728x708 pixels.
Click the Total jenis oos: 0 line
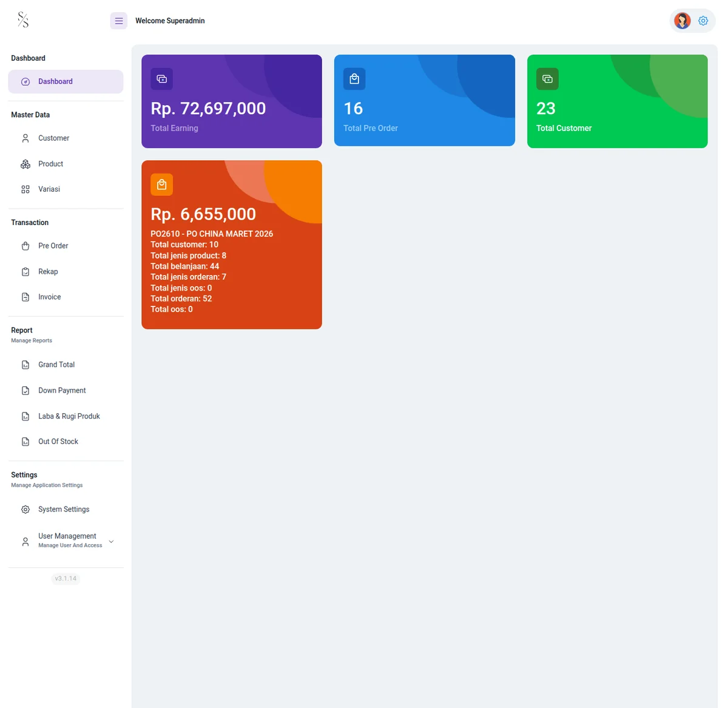coord(181,288)
